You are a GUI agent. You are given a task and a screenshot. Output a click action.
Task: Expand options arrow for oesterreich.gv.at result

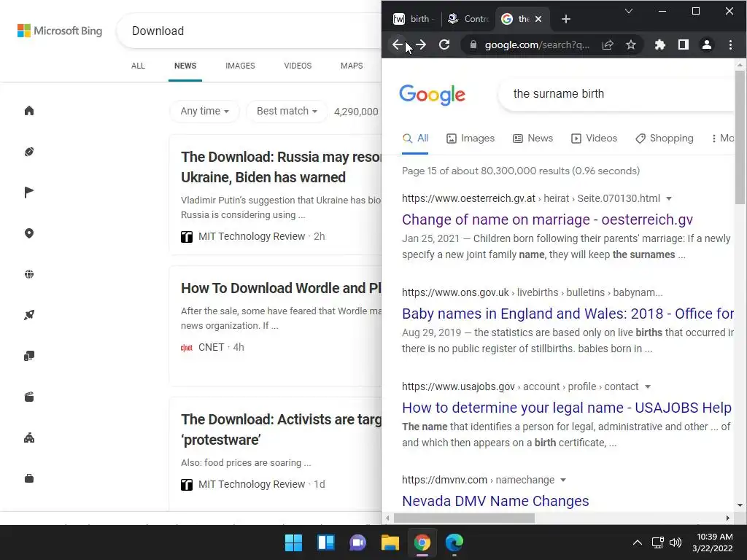coord(668,198)
